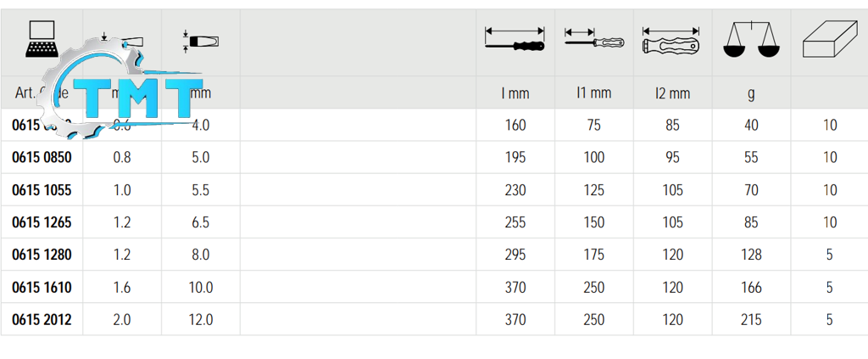Screen dimensions: 868x359
Task: Click the "l mm" column header
Action: click(x=515, y=93)
